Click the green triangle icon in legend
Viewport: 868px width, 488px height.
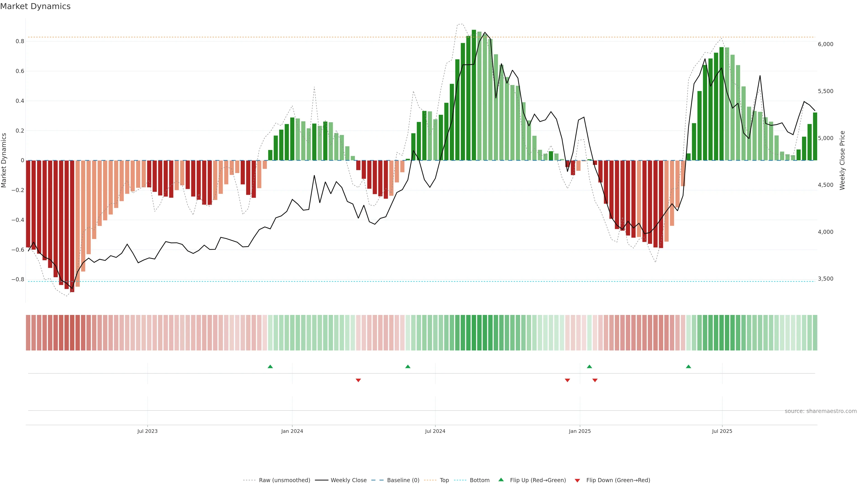[501, 480]
